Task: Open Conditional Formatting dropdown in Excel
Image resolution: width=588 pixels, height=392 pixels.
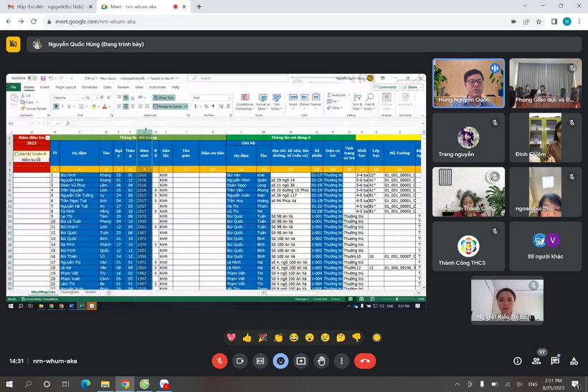Action: 245,102
